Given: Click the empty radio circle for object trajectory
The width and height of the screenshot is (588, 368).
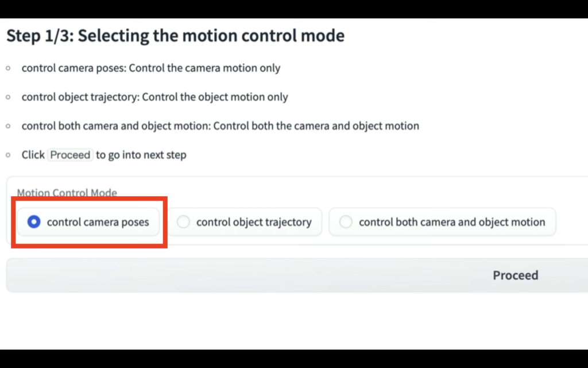Looking at the screenshot, I should pos(184,221).
